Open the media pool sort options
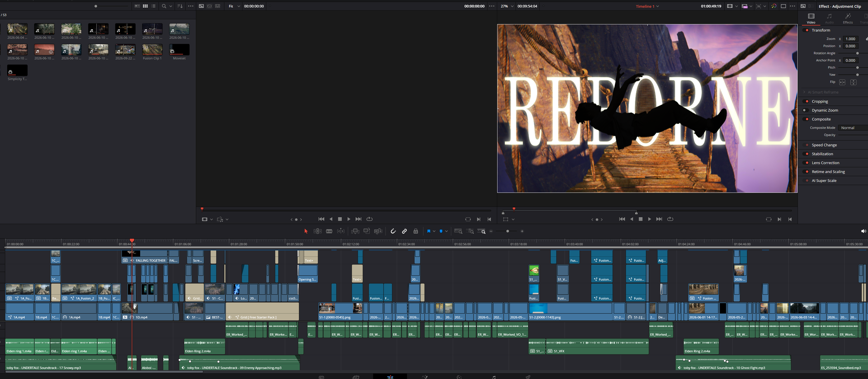This screenshot has height=379, width=868. point(180,6)
